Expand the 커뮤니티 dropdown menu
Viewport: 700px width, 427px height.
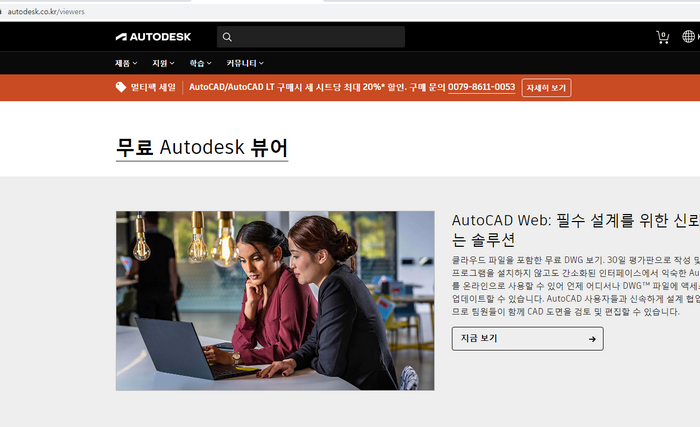[245, 63]
